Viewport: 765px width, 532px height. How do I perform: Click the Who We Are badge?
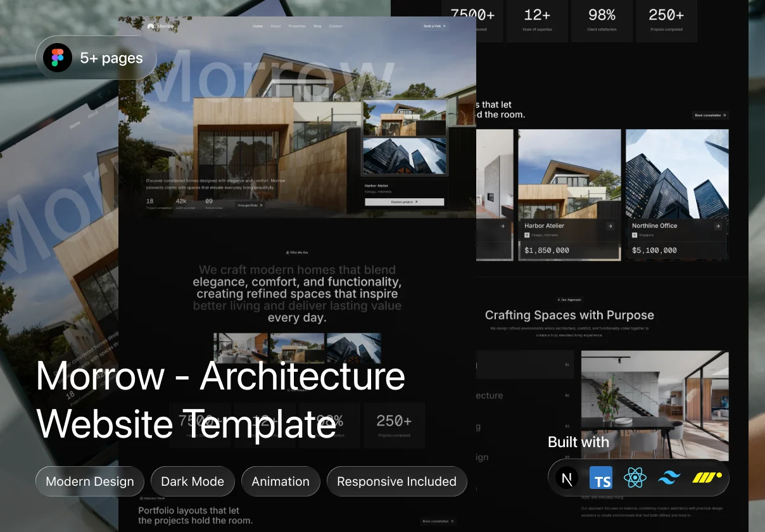pyautogui.click(x=297, y=252)
